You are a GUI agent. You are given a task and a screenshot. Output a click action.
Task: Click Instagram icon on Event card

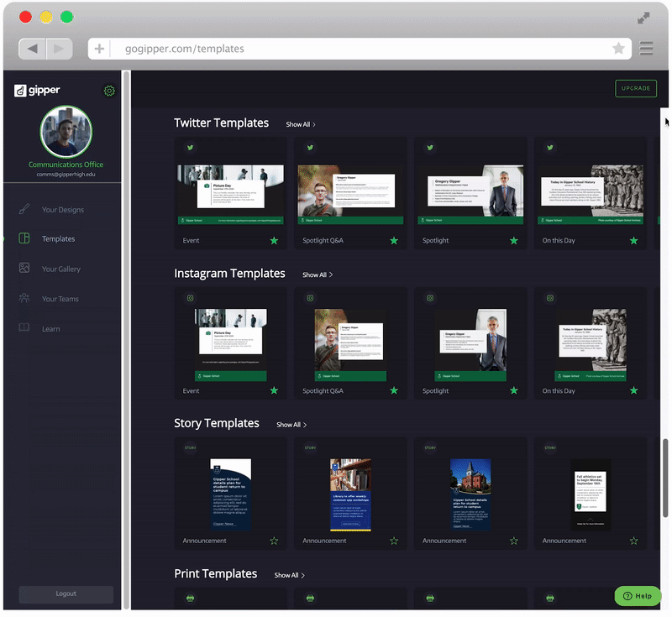[x=191, y=298]
